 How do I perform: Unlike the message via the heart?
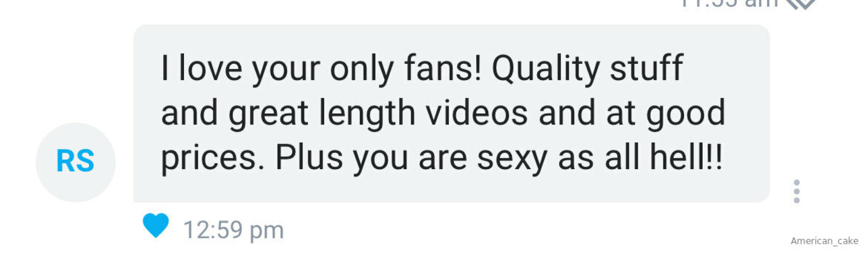pos(156,225)
